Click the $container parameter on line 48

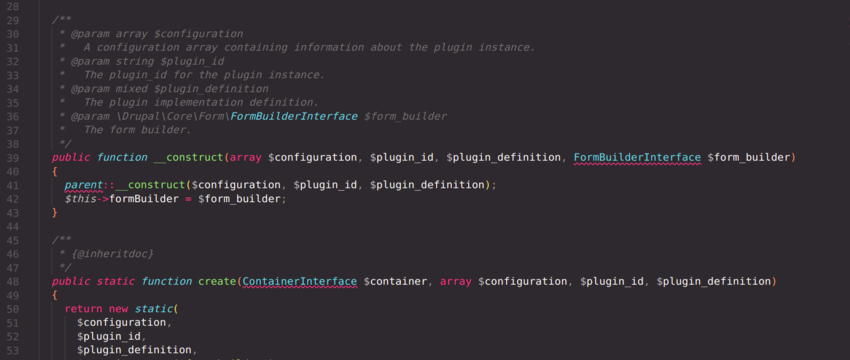tap(395, 281)
